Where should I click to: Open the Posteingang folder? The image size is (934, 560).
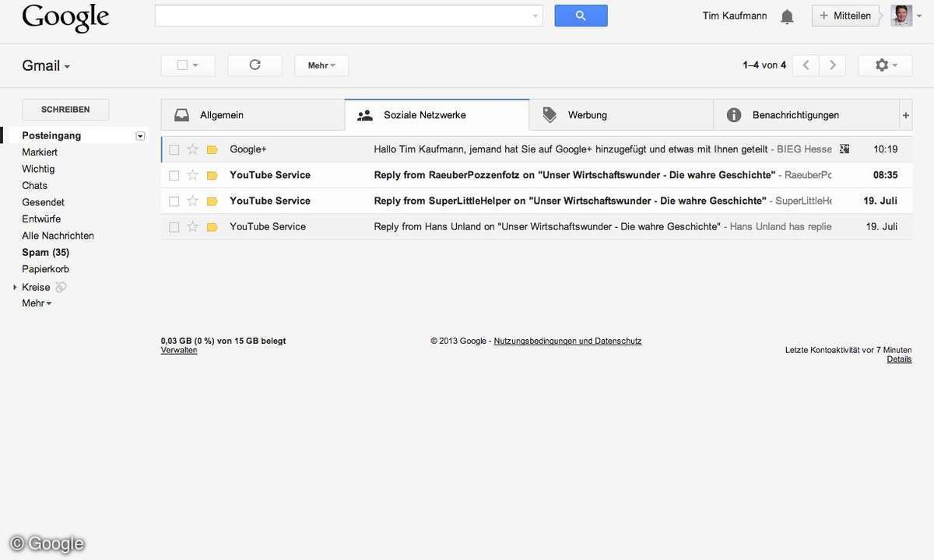tap(51, 135)
